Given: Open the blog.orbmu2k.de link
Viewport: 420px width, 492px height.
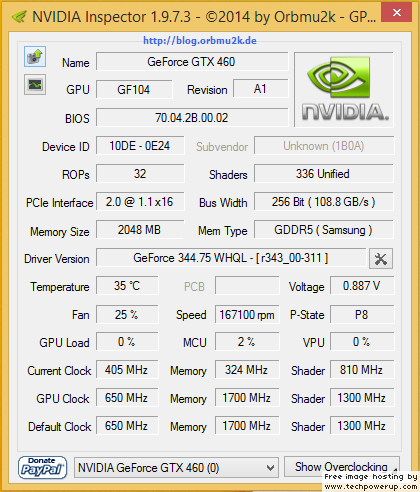Looking at the screenshot, I should [x=200, y=41].
